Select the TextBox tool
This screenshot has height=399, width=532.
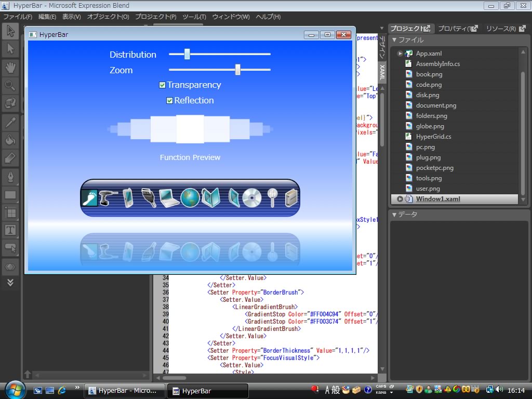coord(10,230)
